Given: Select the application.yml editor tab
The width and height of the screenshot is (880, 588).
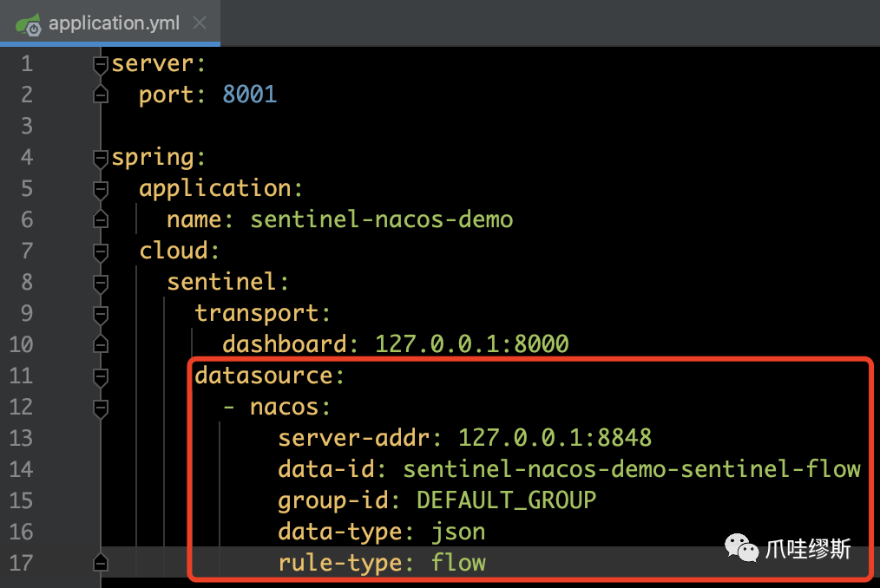Looking at the screenshot, I should coord(110,23).
